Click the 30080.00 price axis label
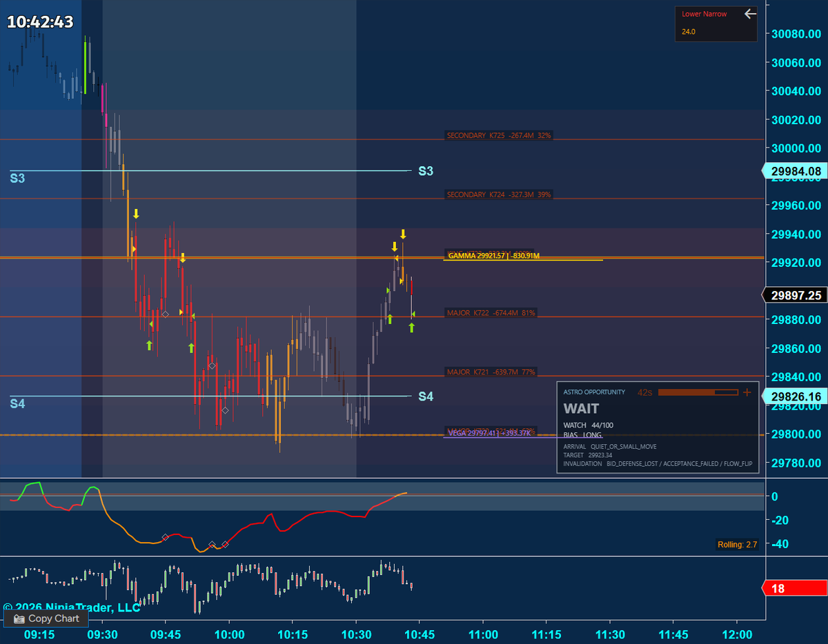The width and height of the screenshot is (828, 644). 796,34
